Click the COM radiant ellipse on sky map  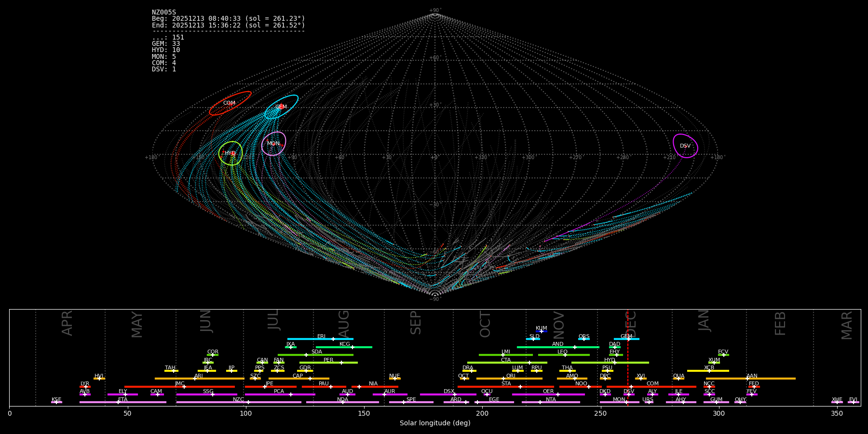pos(230,103)
